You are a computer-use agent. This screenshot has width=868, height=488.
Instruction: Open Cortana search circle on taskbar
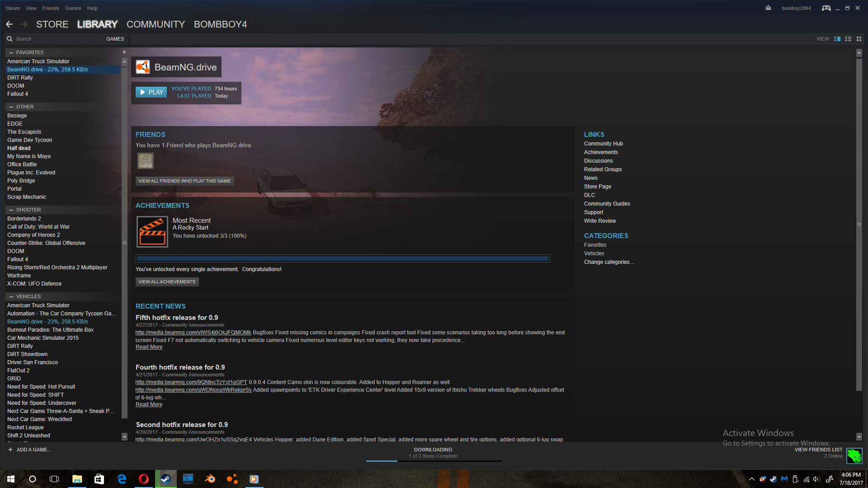33,479
